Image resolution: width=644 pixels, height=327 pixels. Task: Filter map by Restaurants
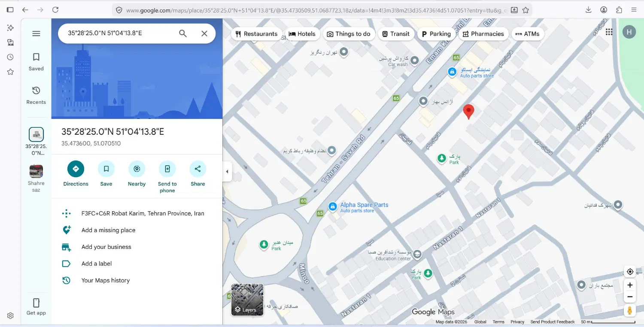pos(256,34)
